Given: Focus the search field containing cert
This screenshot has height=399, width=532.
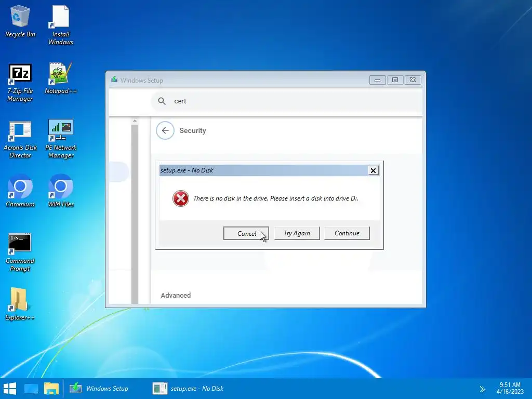Looking at the screenshot, I should pos(287,101).
